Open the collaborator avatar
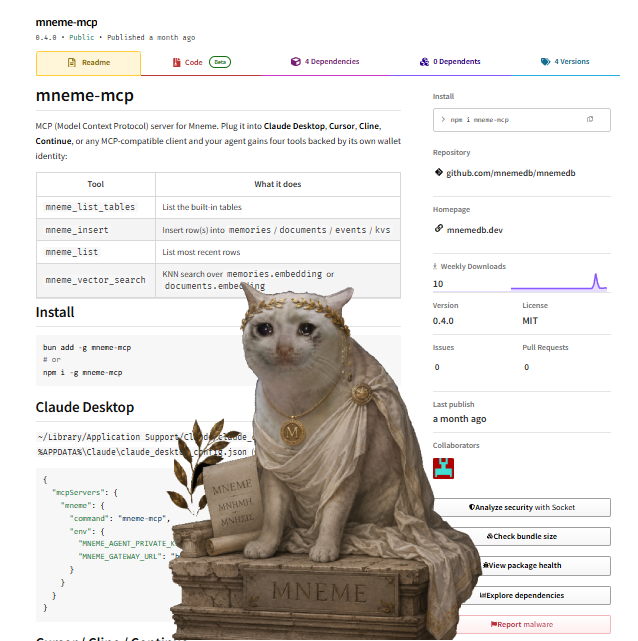The width and height of the screenshot is (638, 641). [x=443, y=468]
